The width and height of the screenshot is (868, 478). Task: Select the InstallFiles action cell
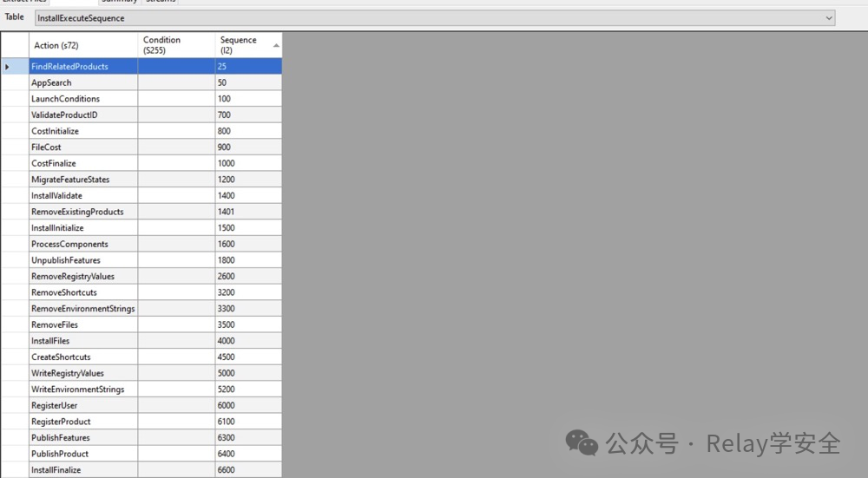pos(83,341)
